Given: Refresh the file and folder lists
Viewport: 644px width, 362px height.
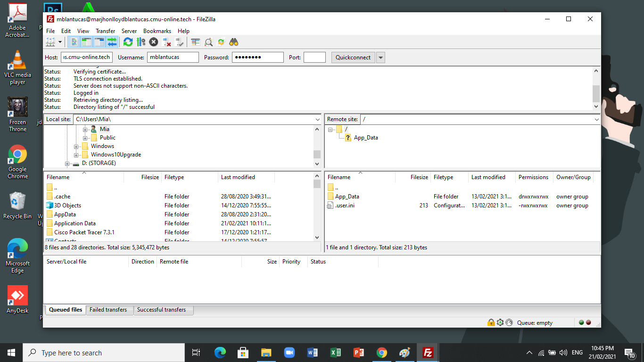Looking at the screenshot, I should coord(128,42).
